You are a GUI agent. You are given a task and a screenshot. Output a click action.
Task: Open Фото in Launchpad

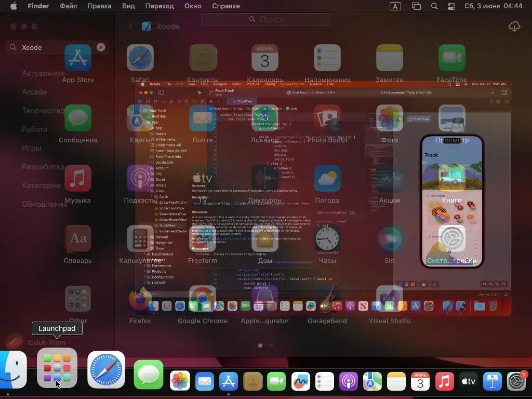coord(390,118)
